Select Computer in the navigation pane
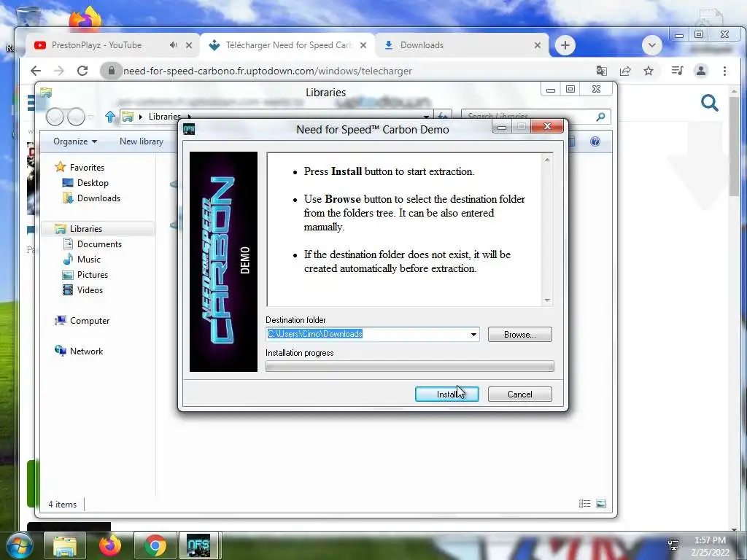The height and width of the screenshot is (560, 747). point(82,321)
